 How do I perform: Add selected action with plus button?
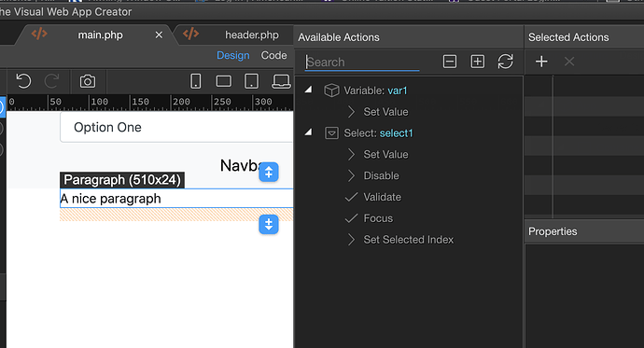click(541, 62)
